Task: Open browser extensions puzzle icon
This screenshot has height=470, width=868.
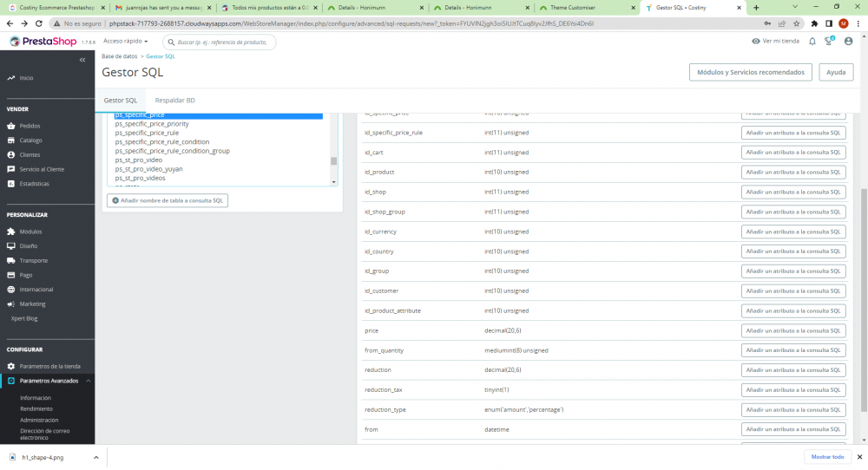Action: 814,23
